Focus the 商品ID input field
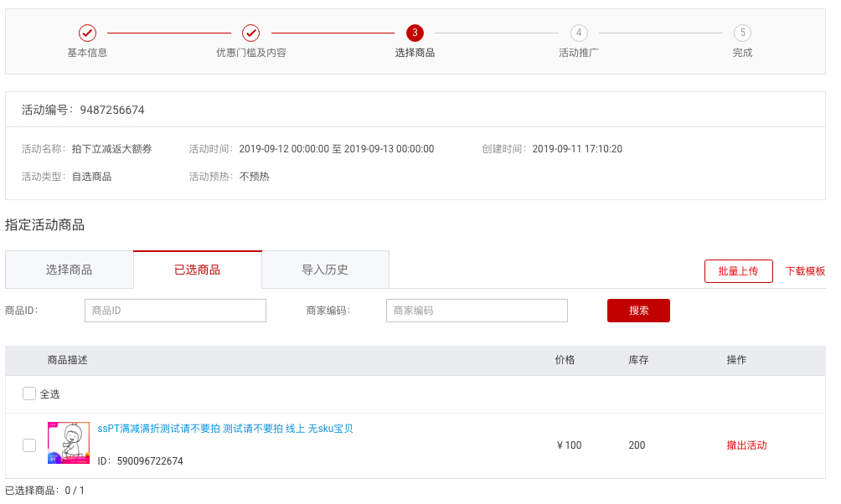This screenshot has height=504, width=841. [x=175, y=311]
